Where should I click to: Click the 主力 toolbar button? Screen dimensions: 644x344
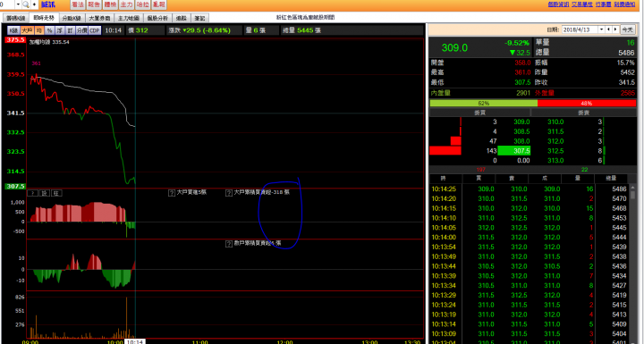(x=126, y=4)
